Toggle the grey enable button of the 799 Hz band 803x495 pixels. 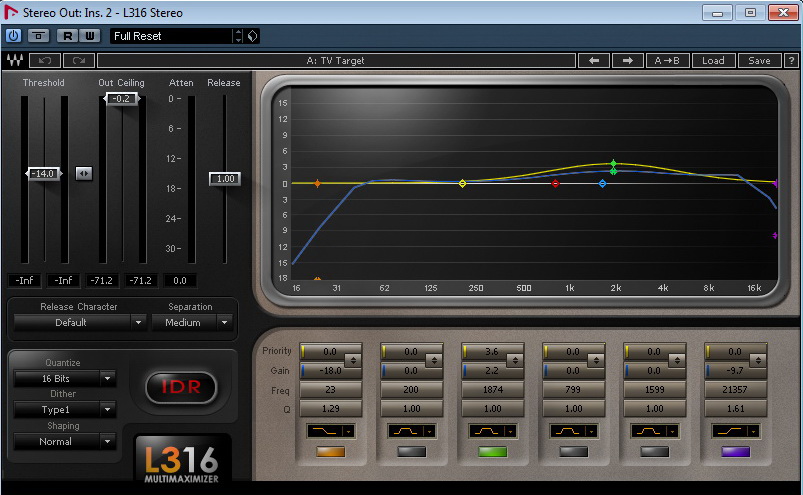pyautogui.click(x=573, y=451)
